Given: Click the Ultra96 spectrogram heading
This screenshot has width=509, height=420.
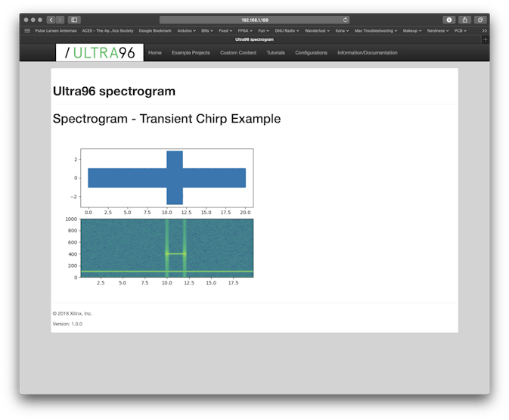Looking at the screenshot, I should [x=114, y=92].
